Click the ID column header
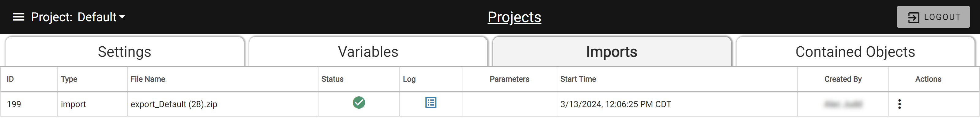Image resolution: width=980 pixels, height=120 pixels. [10, 79]
